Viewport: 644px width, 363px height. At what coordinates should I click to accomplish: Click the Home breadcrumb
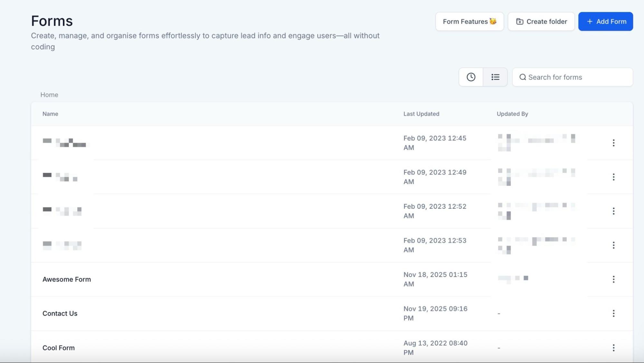(x=49, y=95)
